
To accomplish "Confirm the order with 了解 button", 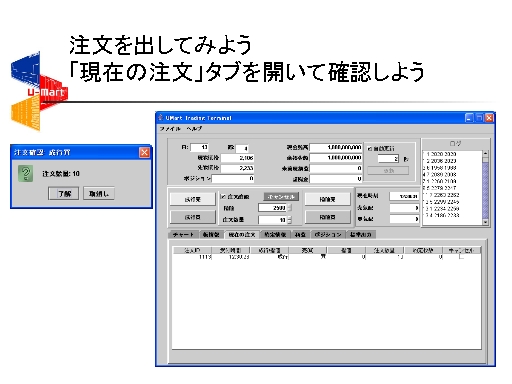I will click(63, 194).
